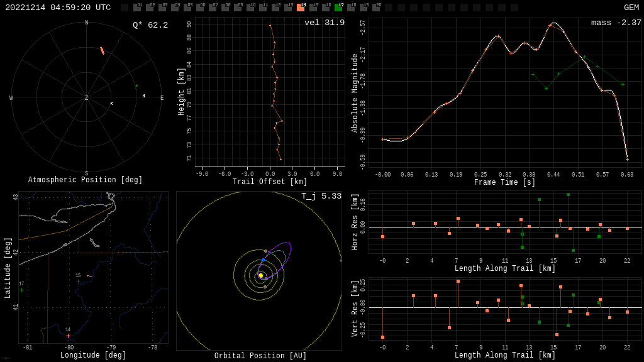The height and width of the screenshot is (362, 644).
Task: Select station indicator 16 in top bar
Action: [x=326, y=7]
